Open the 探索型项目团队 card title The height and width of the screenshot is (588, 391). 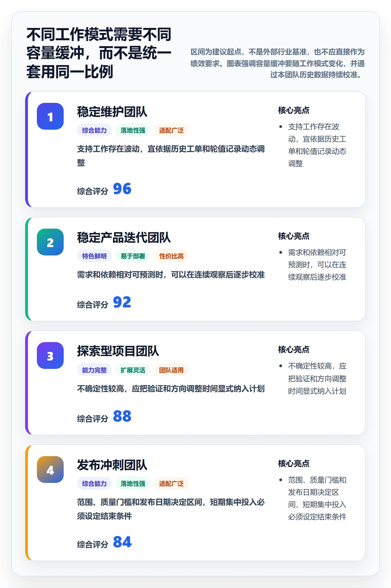[118, 351]
